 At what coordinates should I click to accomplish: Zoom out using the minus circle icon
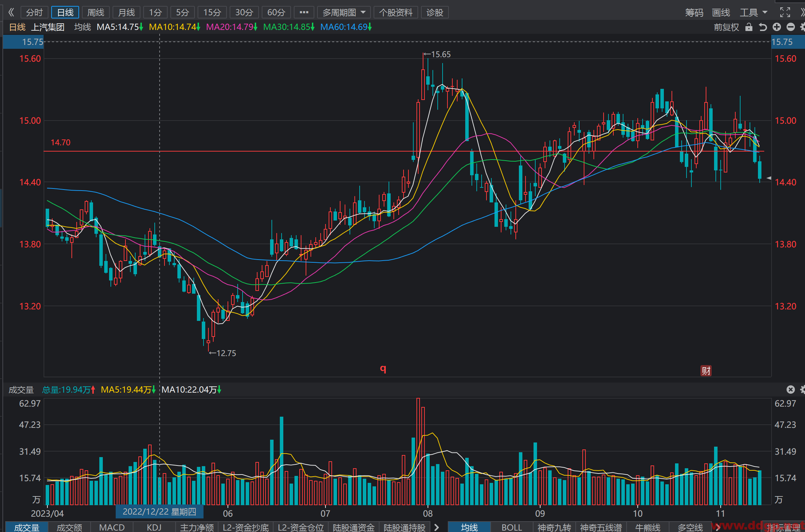[791, 27]
